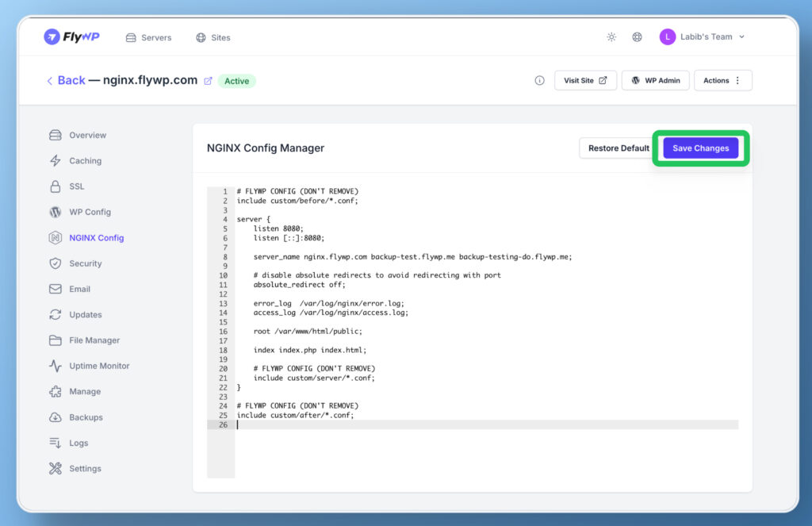Click the Visit Site button
Screen dimensions: 812x526
click(585, 80)
